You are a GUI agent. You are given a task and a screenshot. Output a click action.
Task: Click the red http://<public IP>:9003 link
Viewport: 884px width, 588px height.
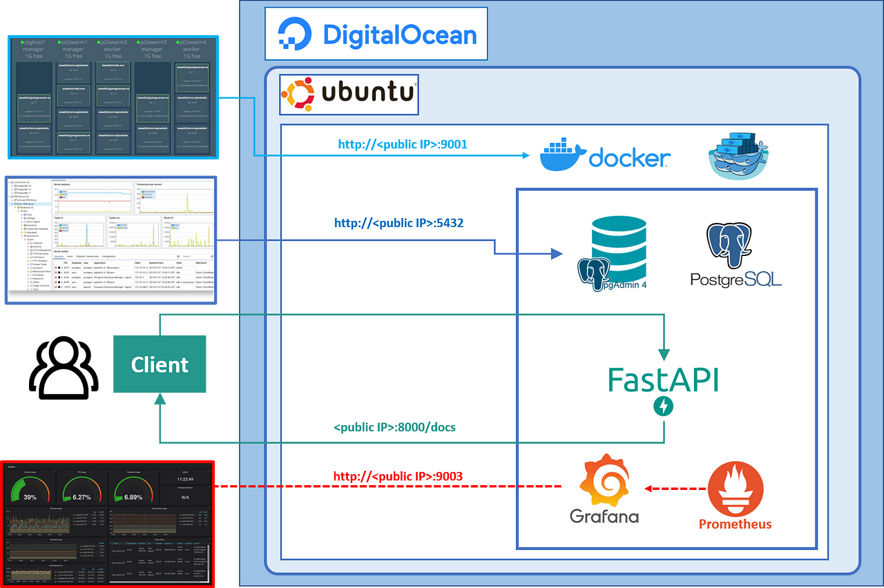pyautogui.click(x=398, y=476)
